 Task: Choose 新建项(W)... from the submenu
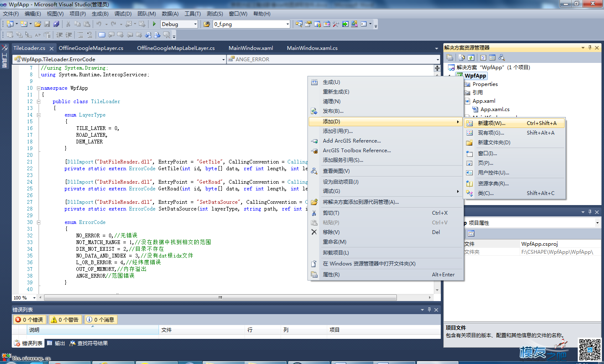pos(514,123)
